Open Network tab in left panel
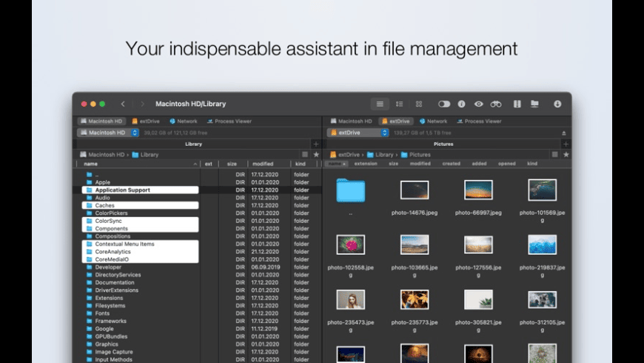Screen dimensions: 644x363 click(183, 121)
